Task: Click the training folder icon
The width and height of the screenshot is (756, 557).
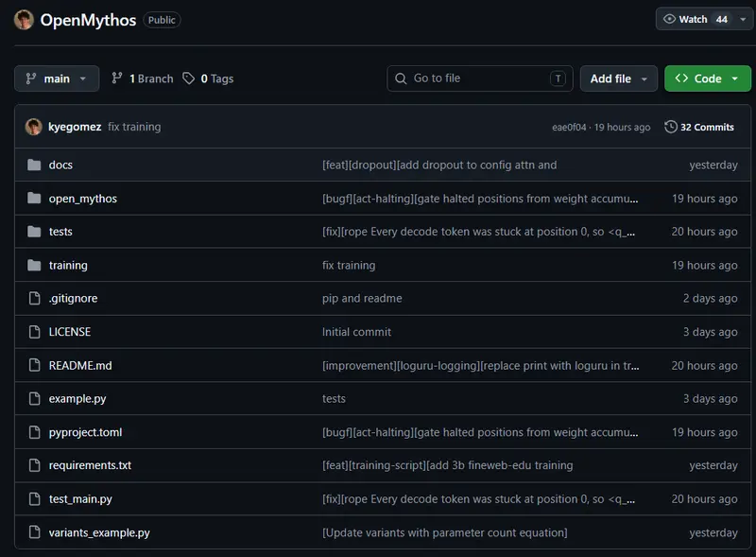Action: 34,265
